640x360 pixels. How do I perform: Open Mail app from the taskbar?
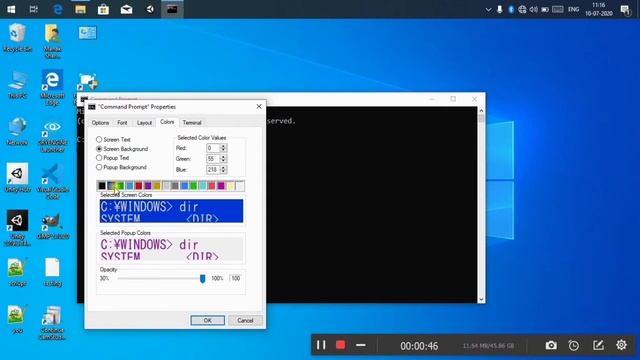click(x=127, y=9)
